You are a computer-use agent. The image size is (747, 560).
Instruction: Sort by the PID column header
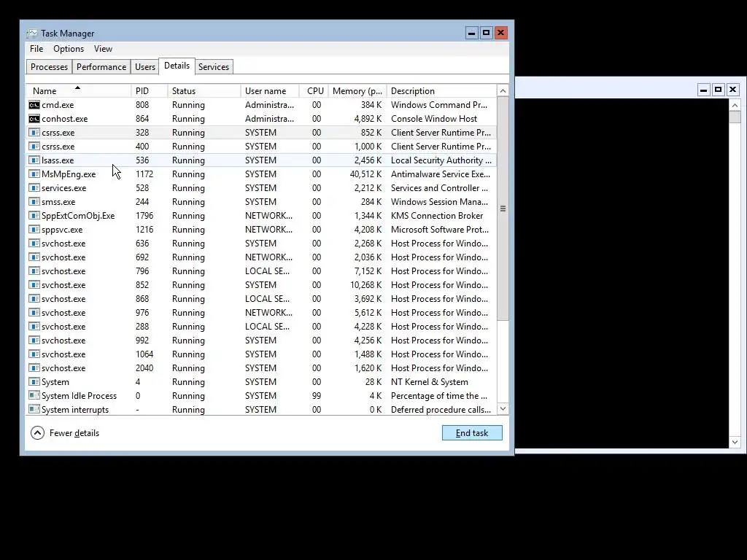150,90
